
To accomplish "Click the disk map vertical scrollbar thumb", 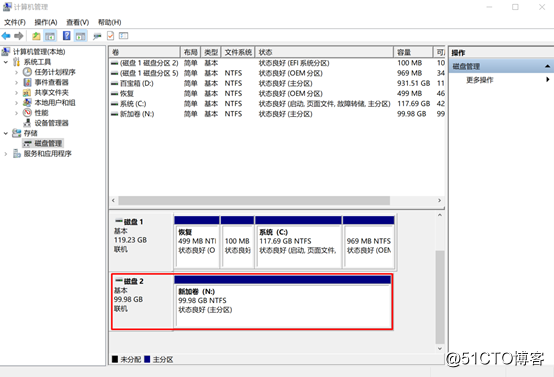I will [x=440, y=297].
